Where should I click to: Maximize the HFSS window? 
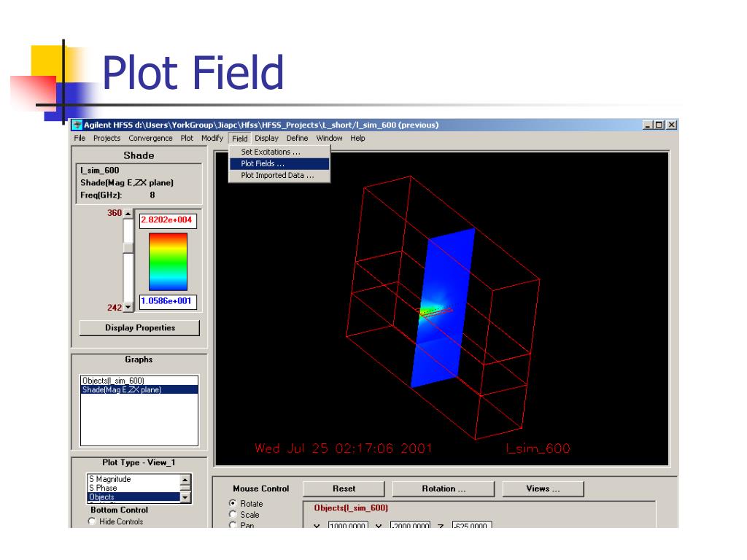[659, 125]
